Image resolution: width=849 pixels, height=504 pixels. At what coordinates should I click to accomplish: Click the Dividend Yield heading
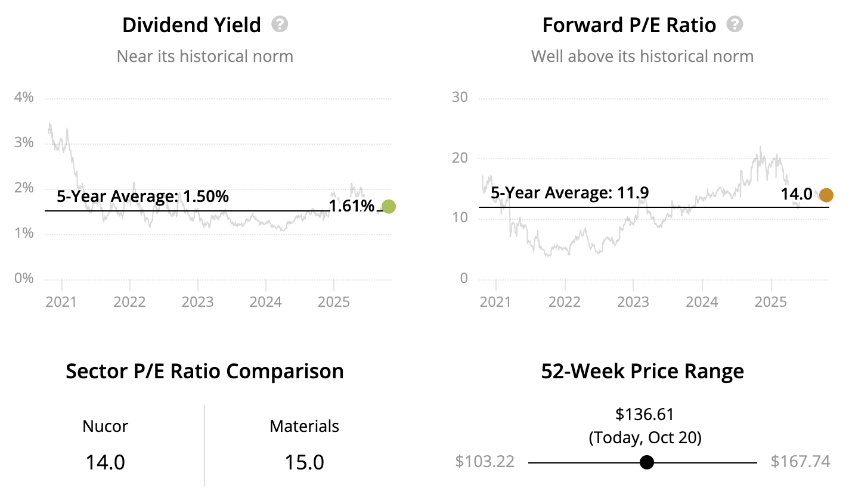tap(191, 25)
